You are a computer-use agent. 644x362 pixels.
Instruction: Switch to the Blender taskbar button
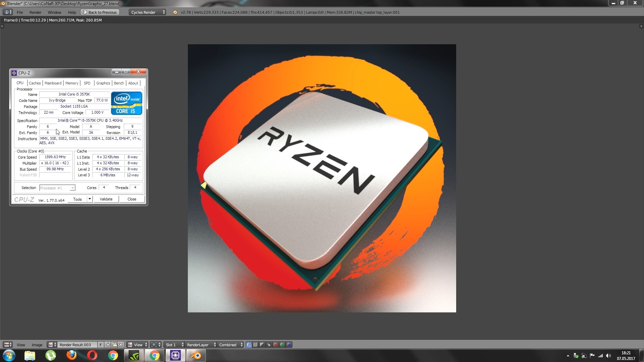(x=196, y=355)
